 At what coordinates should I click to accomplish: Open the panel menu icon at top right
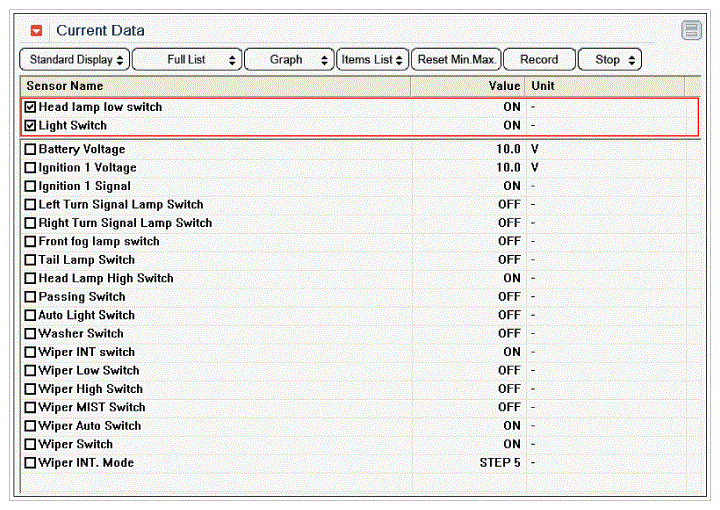coord(691,31)
